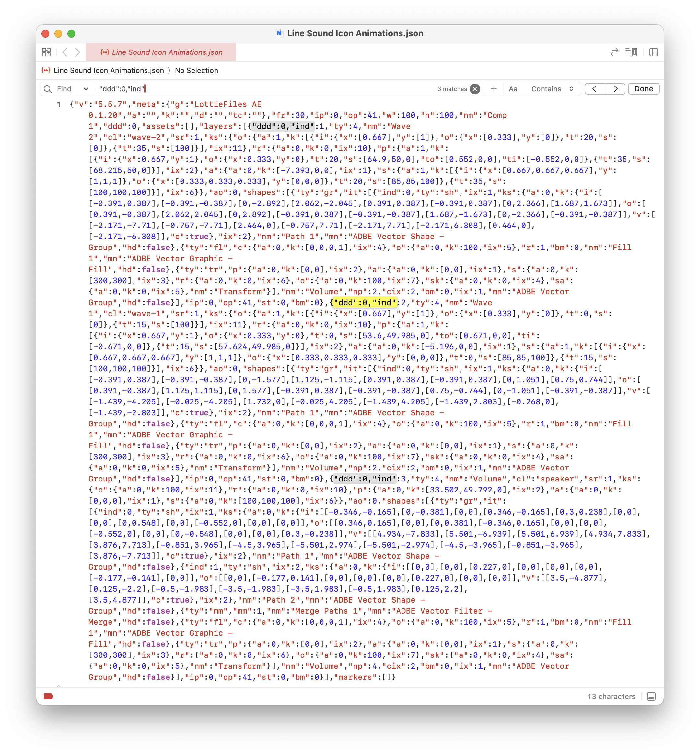This screenshot has width=700, height=753.
Task: Open the Find mode dropdown
Action: pos(72,89)
